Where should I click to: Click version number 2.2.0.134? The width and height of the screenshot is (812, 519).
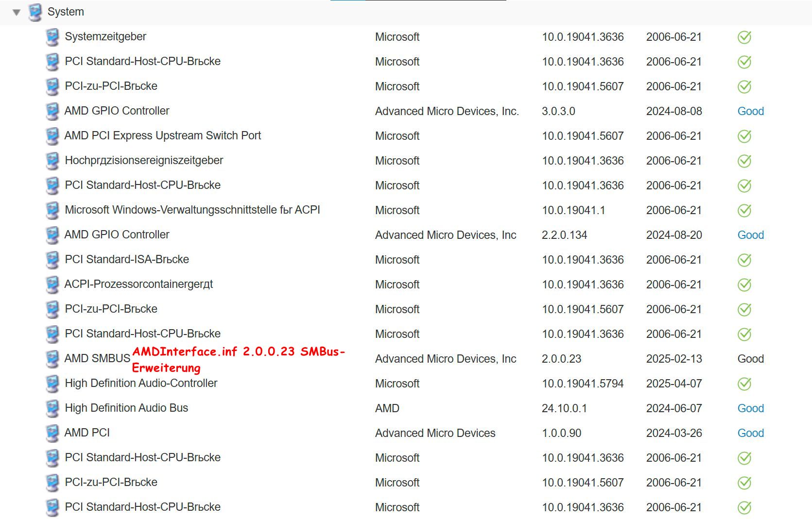(564, 235)
